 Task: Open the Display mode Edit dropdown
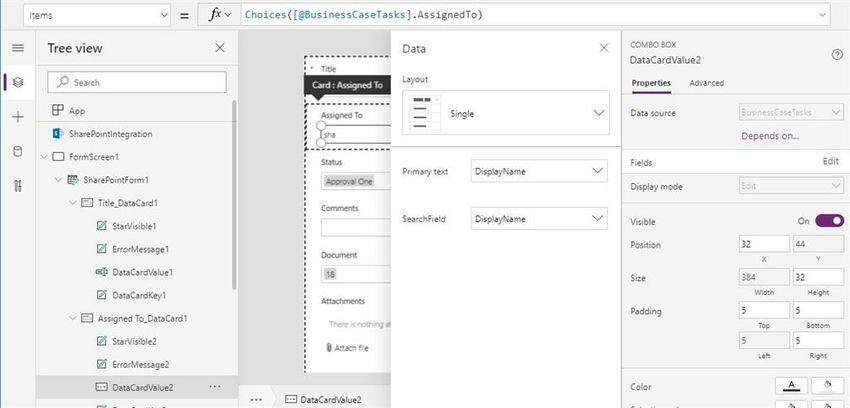coord(791,186)
